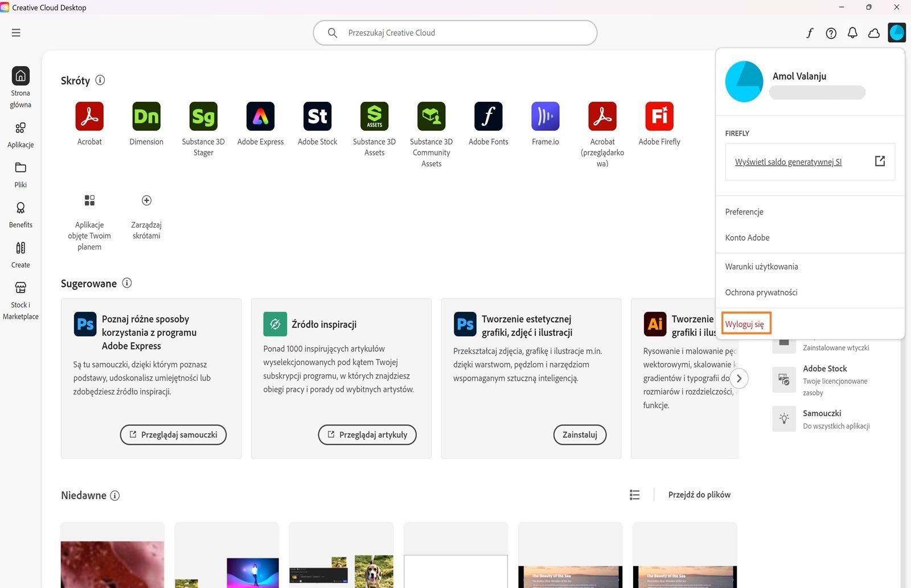Open the hamburger menu
The width and height of the screenshot is (911, 588).
(16, 33)
